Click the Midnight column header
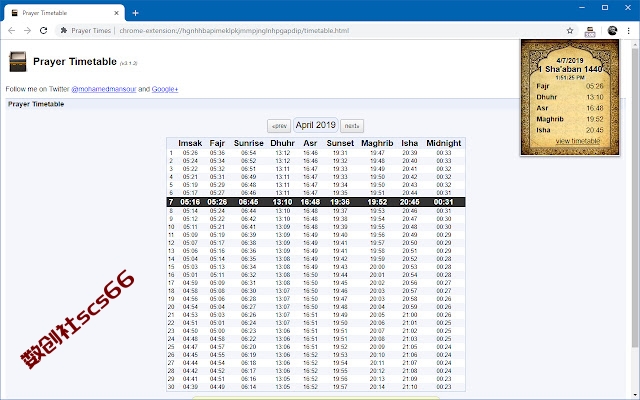Image resolution: width=640 pixels, height=400 pixels. tap(444, 143)
